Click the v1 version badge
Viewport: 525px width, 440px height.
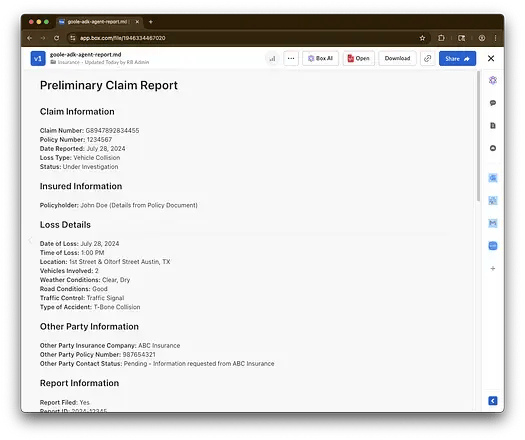(38, 58)
